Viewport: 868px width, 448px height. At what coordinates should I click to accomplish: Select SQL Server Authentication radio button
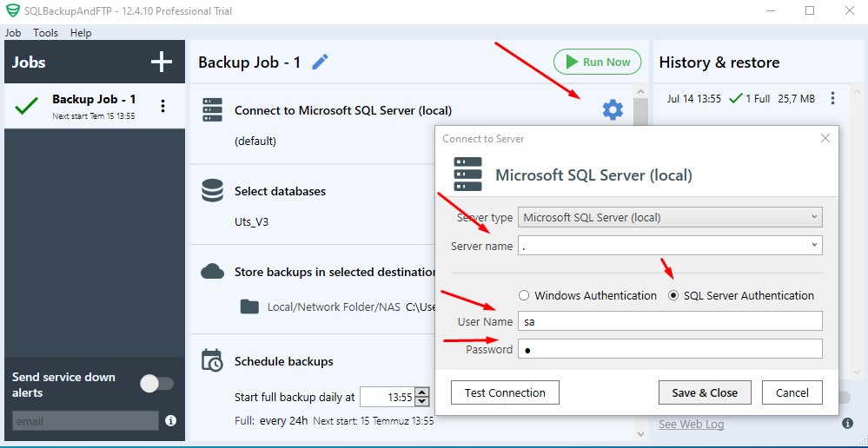coord(673,295)
